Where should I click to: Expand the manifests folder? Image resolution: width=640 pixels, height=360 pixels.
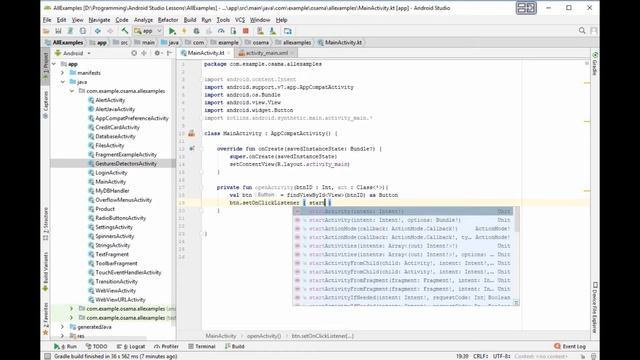click(x=62, y=73)
